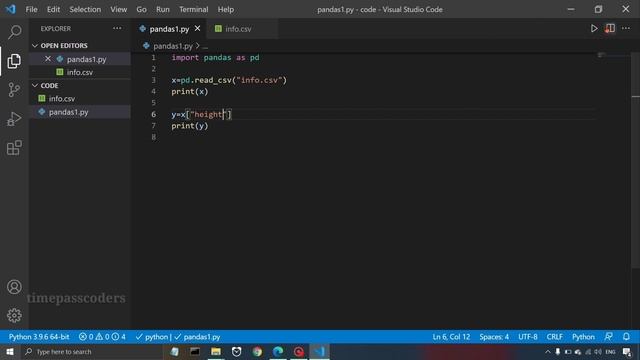The width and height of the screenshot is (640, 360).
Task: Open Action Center notifications in taskbar
Action: pos(627,352)
